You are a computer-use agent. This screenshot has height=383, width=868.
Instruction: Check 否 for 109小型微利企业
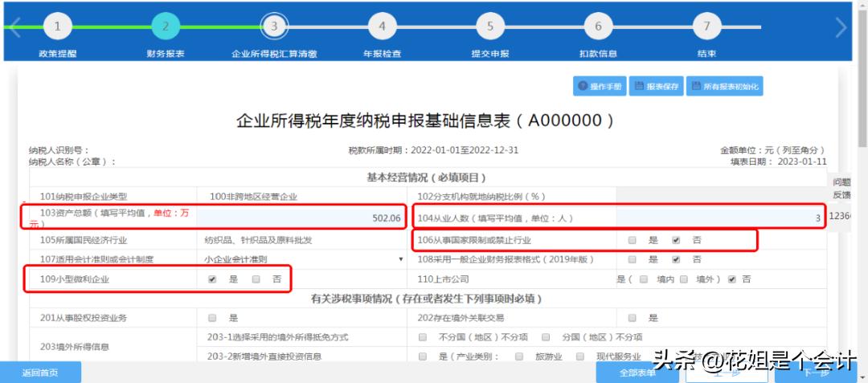pos(256,279)
